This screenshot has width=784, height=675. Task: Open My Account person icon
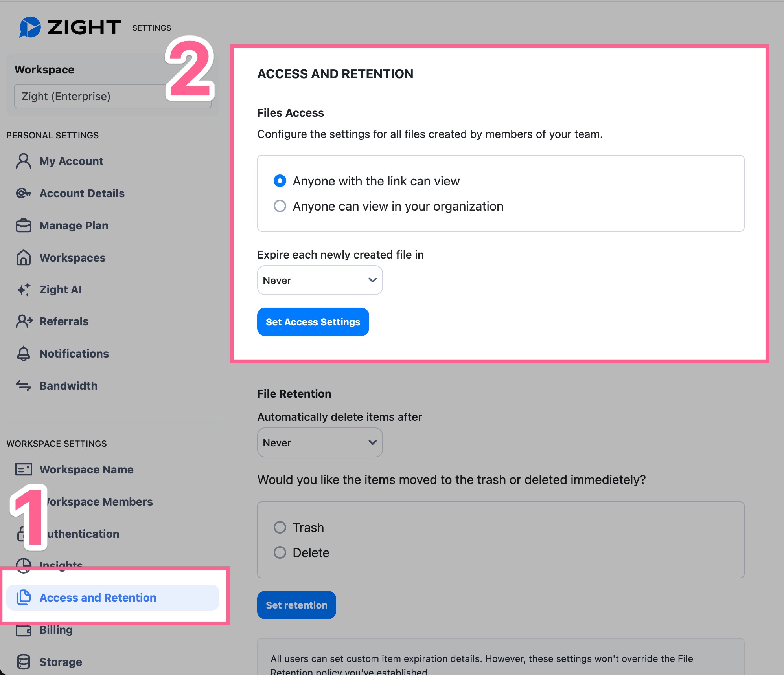(24, 161)
